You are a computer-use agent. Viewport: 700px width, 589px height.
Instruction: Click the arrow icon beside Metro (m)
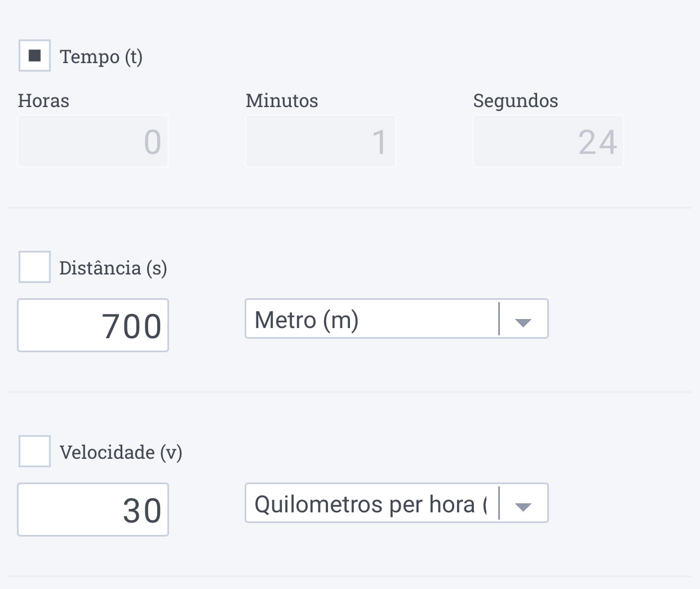point(524,321)
